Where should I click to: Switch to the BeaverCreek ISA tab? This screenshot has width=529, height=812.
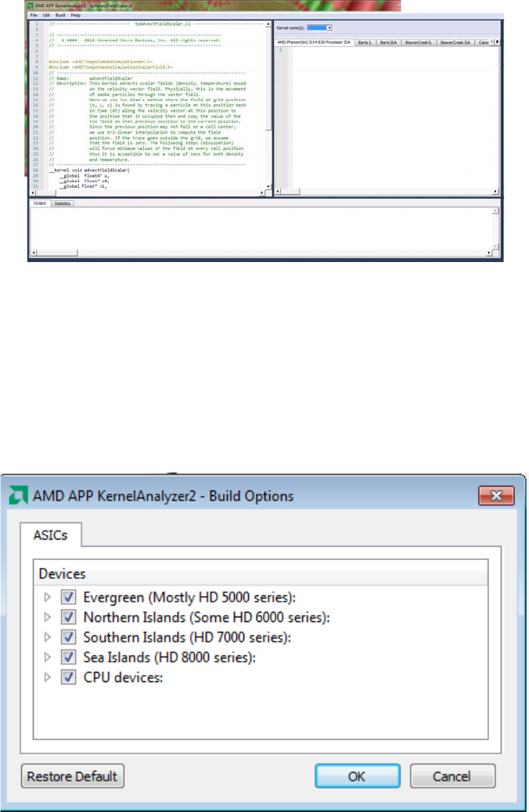click(x=455, y=42)
